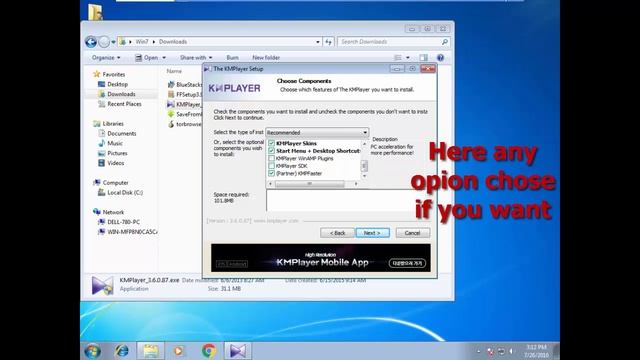Click the Back button in setup

tap(337, 233)
